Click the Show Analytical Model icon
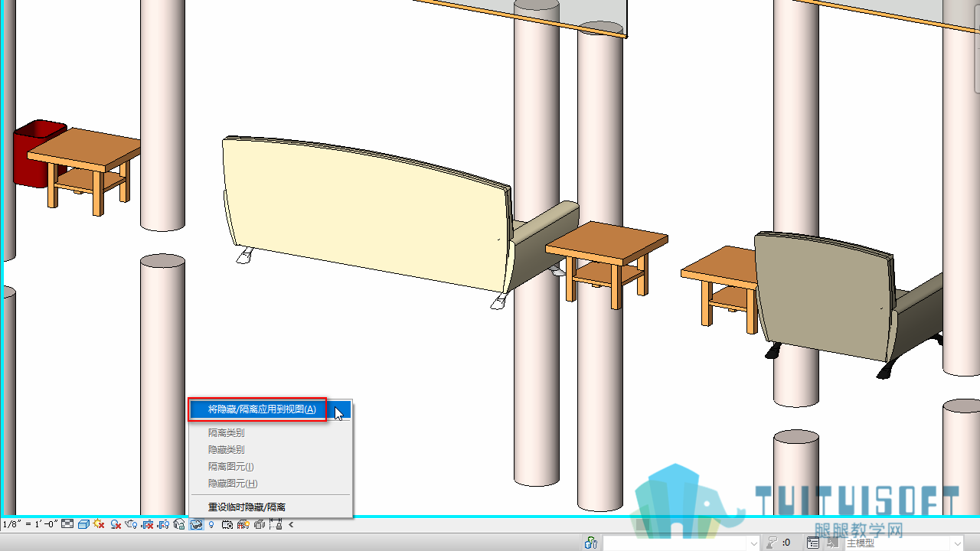The image size is (980, 551). 243,524
